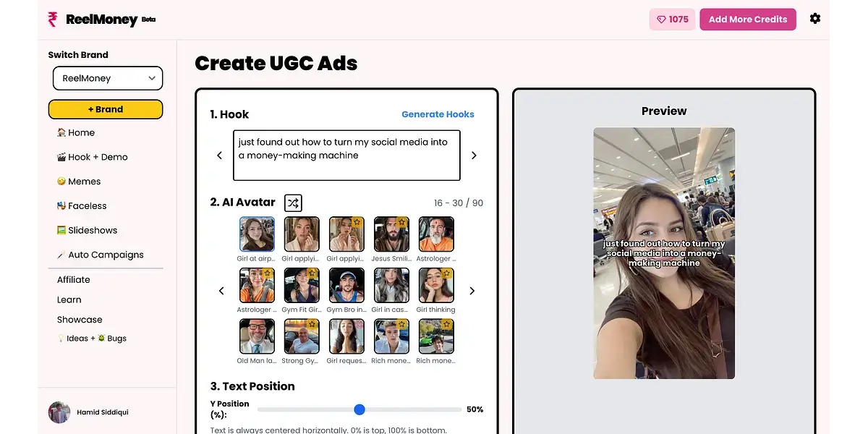
Task: Expand the ReelMoney brand dropdown
Action: tap(108, 78)
